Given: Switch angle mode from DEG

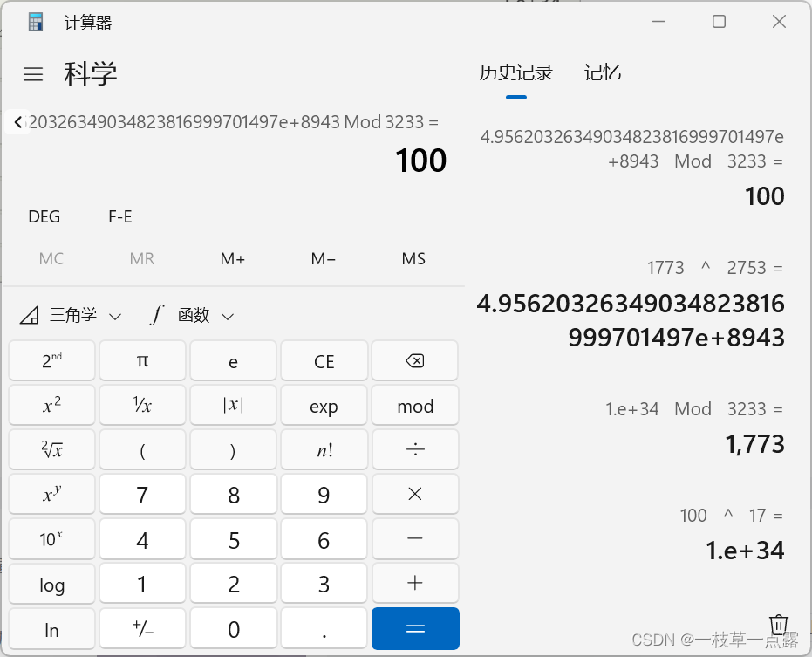Looking at the screenshot, I should pos(44,216).
